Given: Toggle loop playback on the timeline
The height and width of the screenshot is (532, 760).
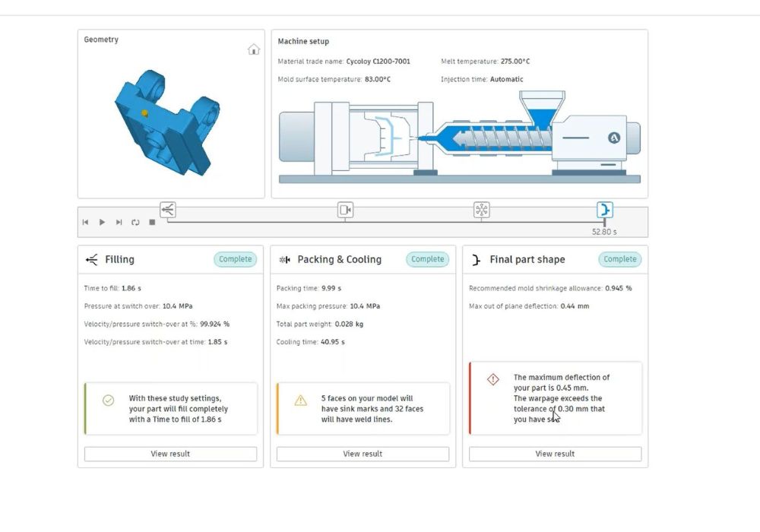Looking at the screenshot, I should (135, 222).
